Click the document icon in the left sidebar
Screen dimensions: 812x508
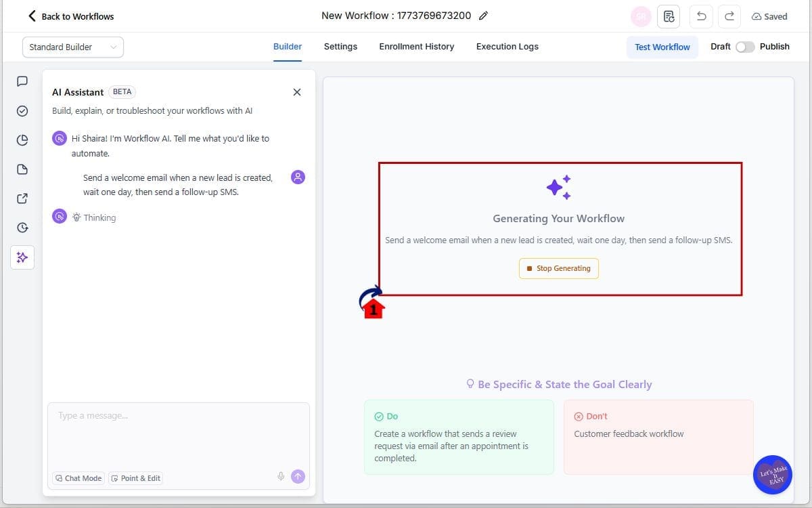point(22,169)
